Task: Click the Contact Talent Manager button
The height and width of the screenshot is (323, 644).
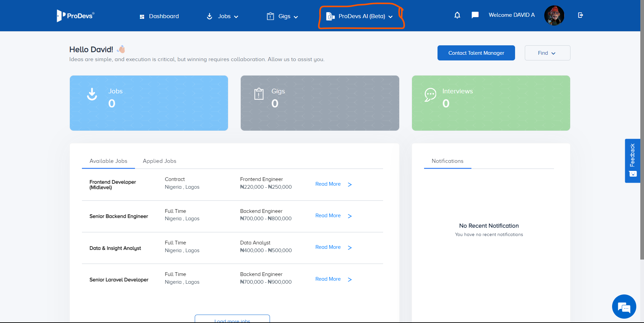Action: [476, 53]
